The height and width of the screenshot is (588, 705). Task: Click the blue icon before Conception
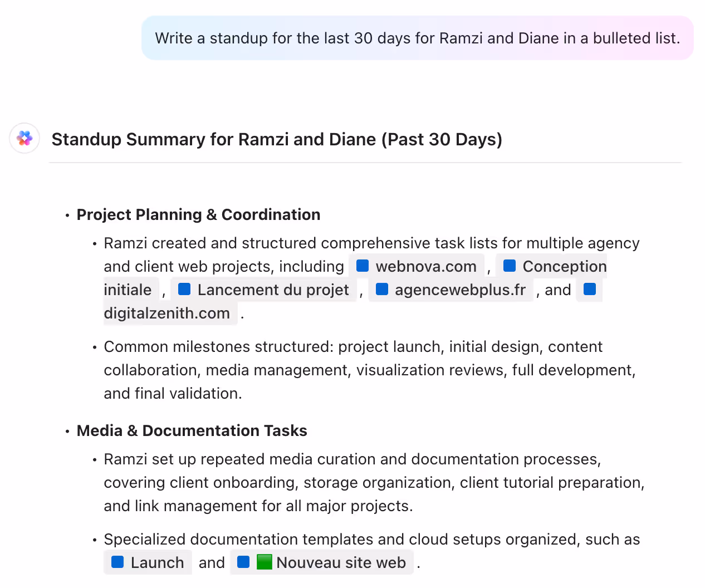coord(510,266)
